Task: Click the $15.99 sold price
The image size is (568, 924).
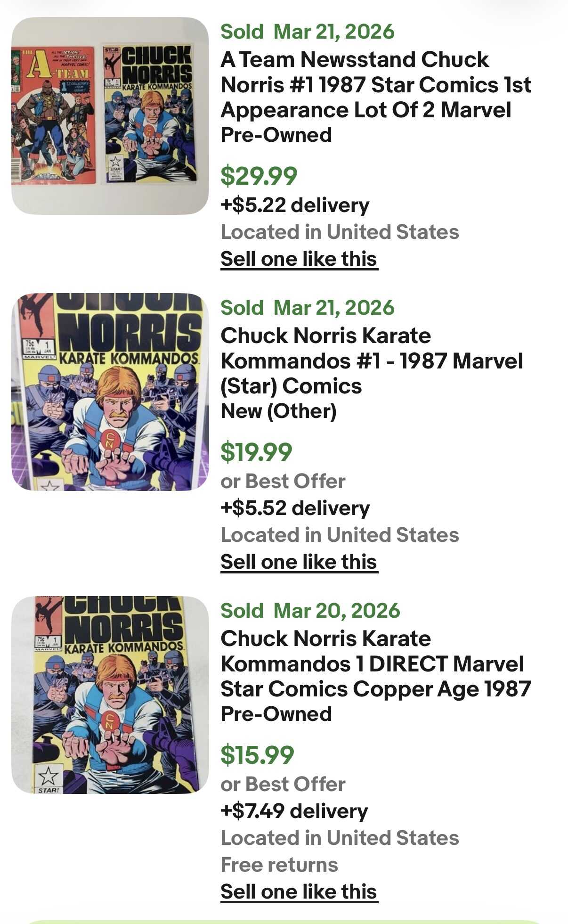Action: coord(257,755)
